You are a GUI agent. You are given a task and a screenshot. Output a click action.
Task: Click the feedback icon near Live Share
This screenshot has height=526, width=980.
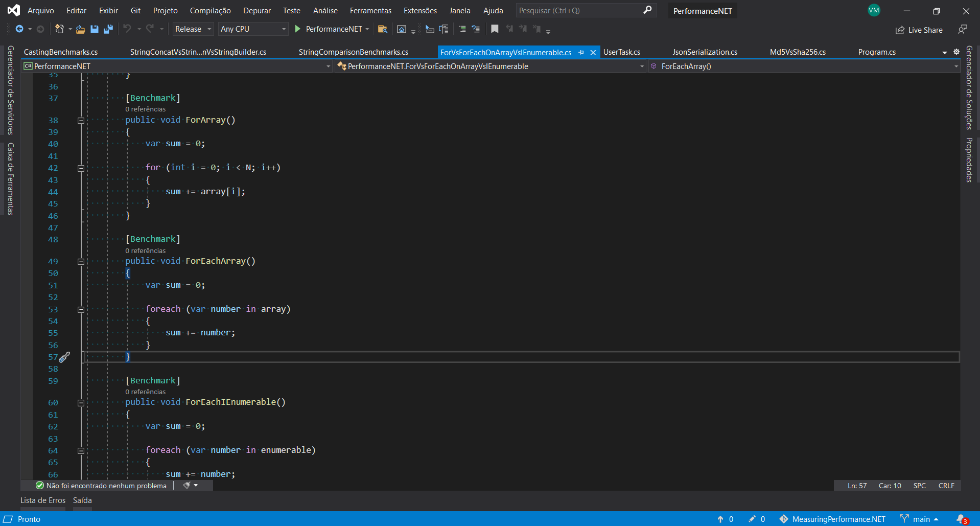click(x=963, y=30)
